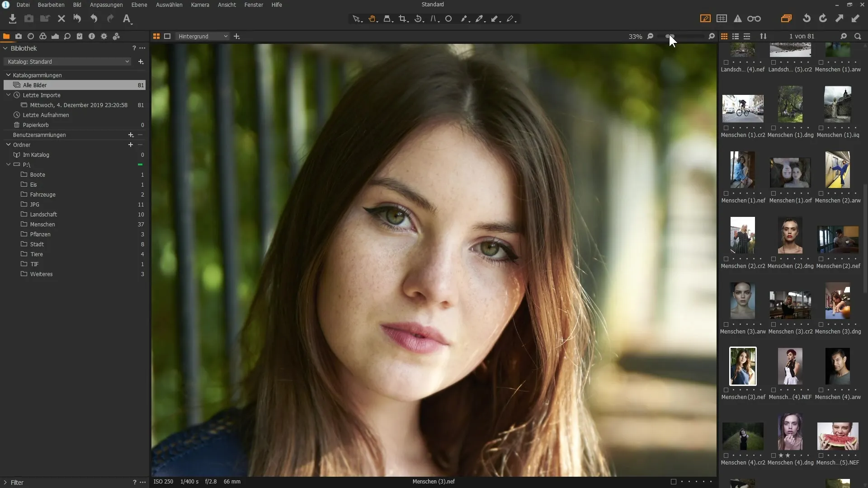This screenshot has height=488, width=868.
Task: Click the copy adjustments arrow icon
Action: 839,19
